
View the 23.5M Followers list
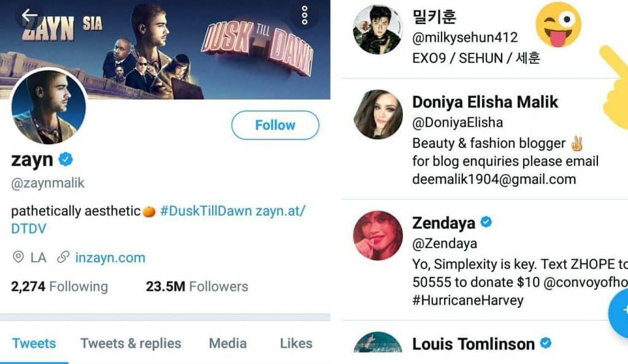tap(197, 286)
